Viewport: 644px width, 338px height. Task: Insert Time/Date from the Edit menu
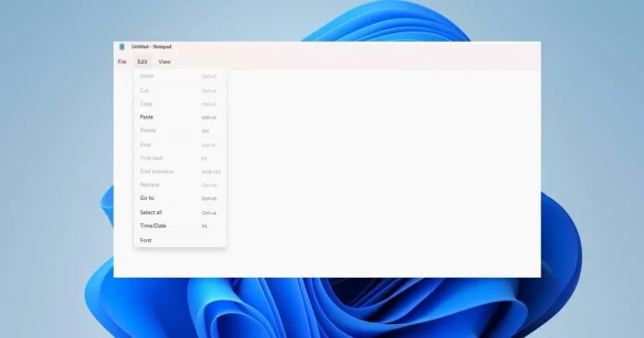pos(180,226)
